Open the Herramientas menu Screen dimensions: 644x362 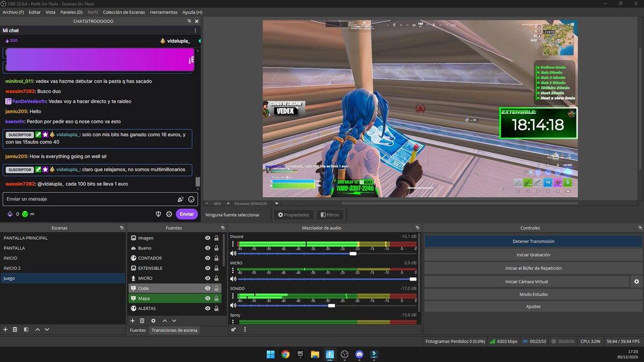164,12
